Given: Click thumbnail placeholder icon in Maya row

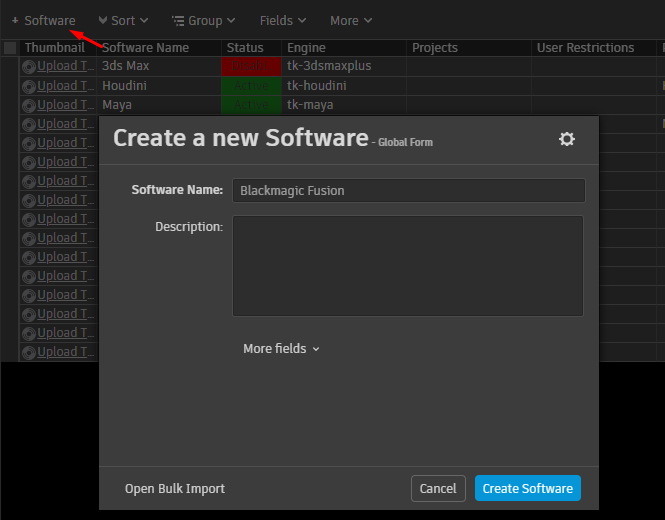Looking at the screenshot, I should [x=29, y=106].
